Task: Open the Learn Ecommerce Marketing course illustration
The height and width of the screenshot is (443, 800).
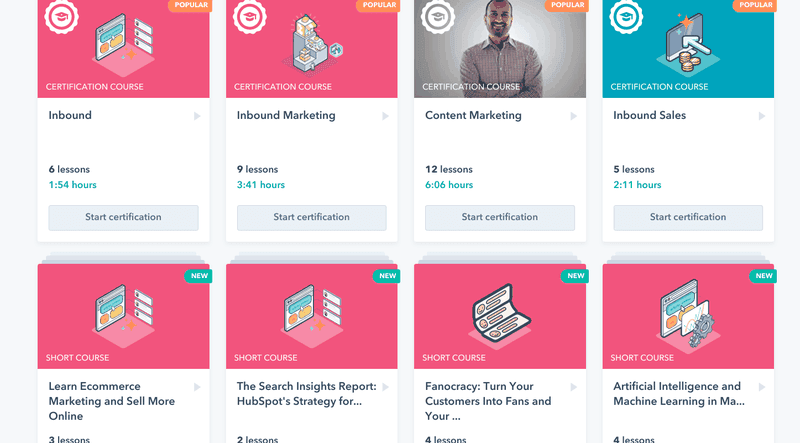Action: [123, 316]
